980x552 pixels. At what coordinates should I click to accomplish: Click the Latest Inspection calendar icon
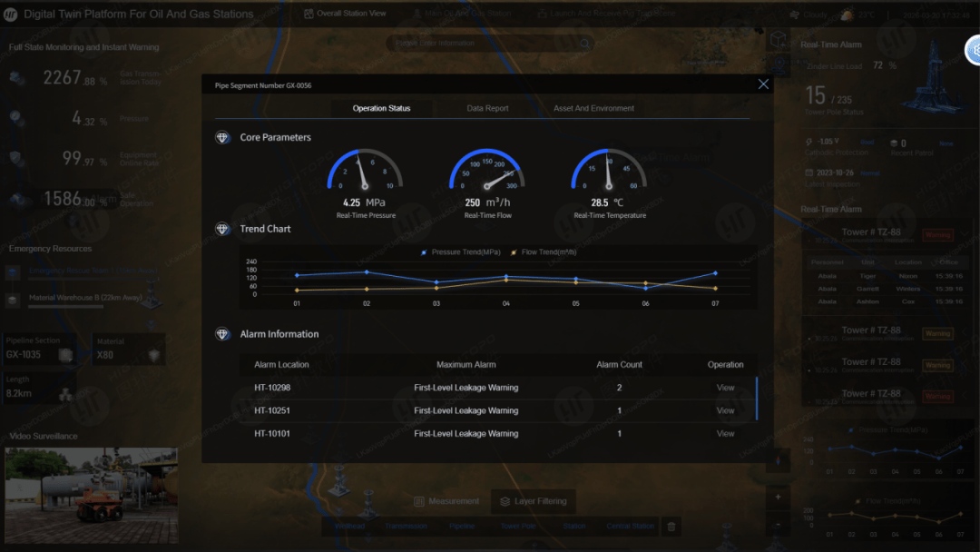pos(808,172)
